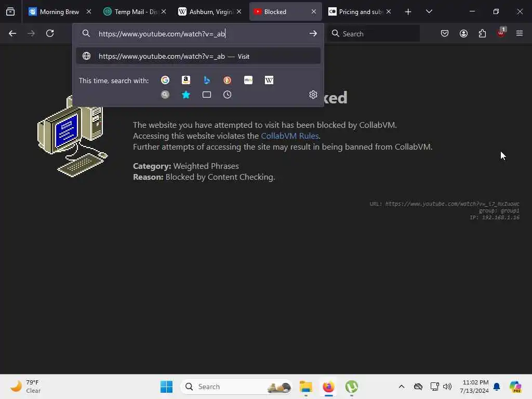Click the Reason: Blocked by Content Checking text

pos(204,177)
